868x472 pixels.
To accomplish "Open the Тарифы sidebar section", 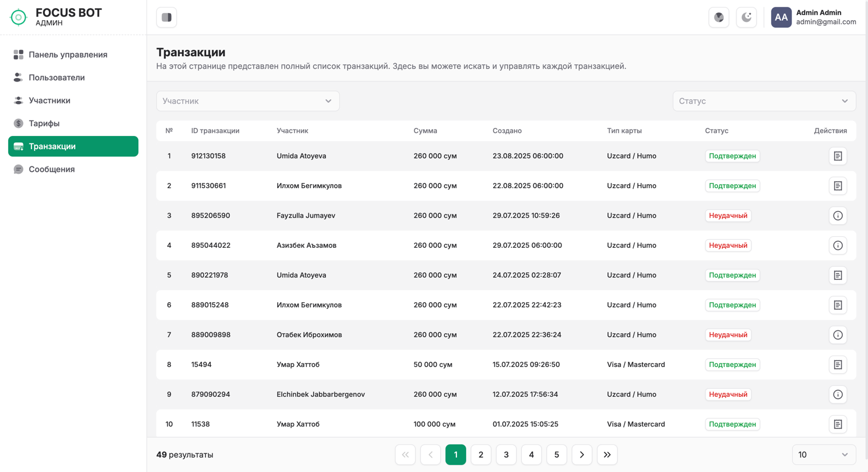I will tap(44, 123).
